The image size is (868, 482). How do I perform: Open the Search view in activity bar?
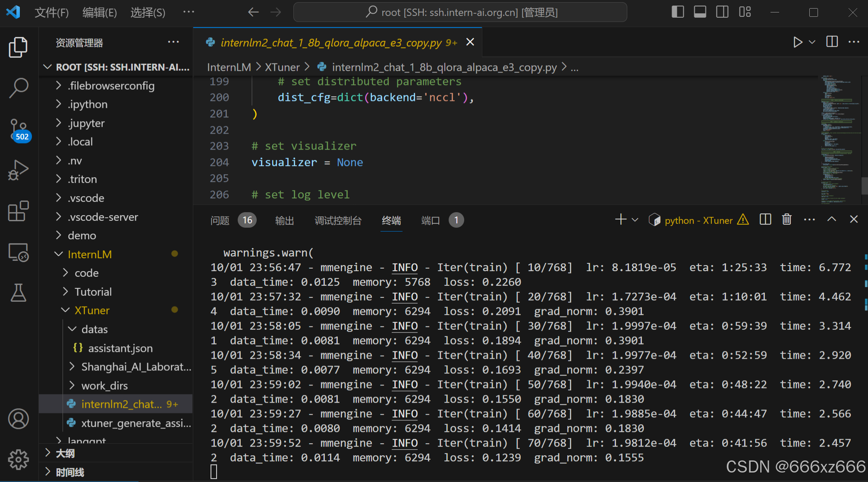click(19, 88)
